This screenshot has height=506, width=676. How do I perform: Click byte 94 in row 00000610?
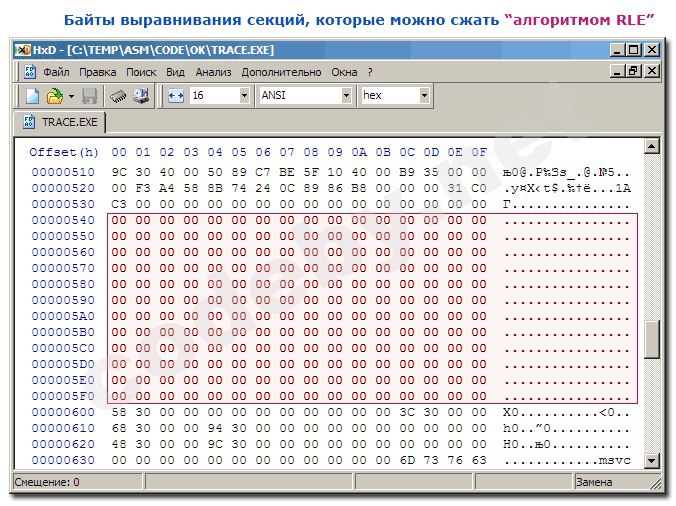215,428
